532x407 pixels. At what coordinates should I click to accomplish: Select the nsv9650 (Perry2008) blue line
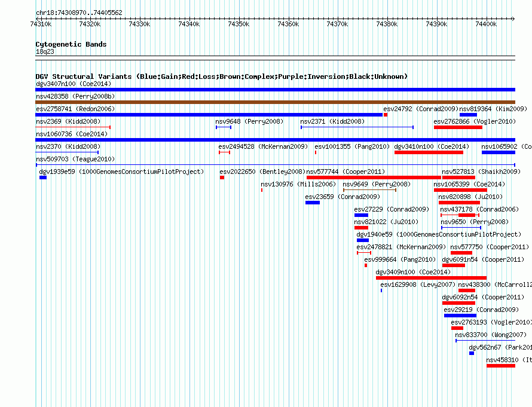[x=461, y=228]
